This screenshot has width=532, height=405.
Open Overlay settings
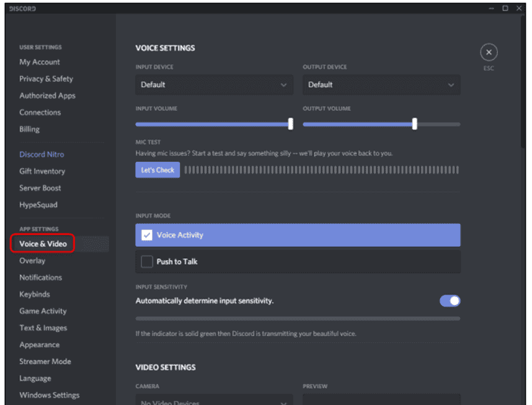(32, 260)
